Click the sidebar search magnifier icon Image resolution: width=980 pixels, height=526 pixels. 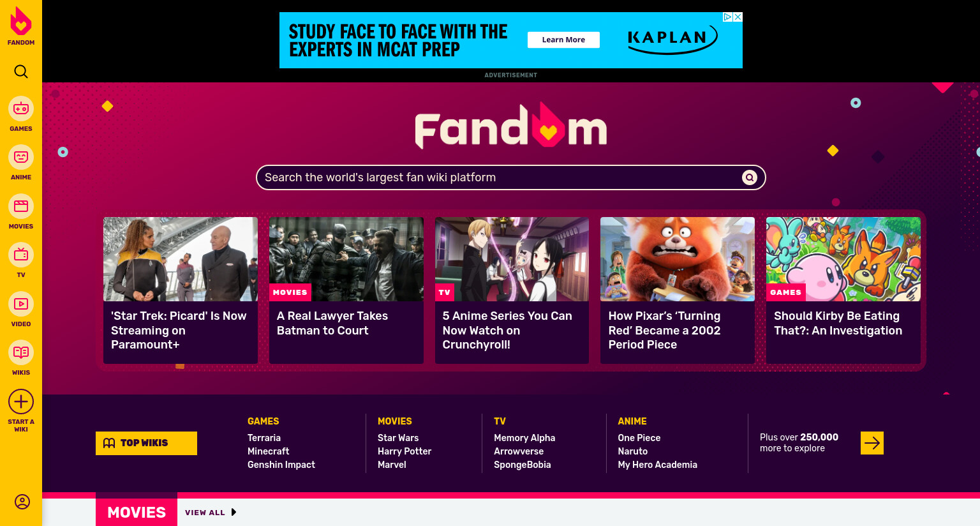(x=21, y=71)
